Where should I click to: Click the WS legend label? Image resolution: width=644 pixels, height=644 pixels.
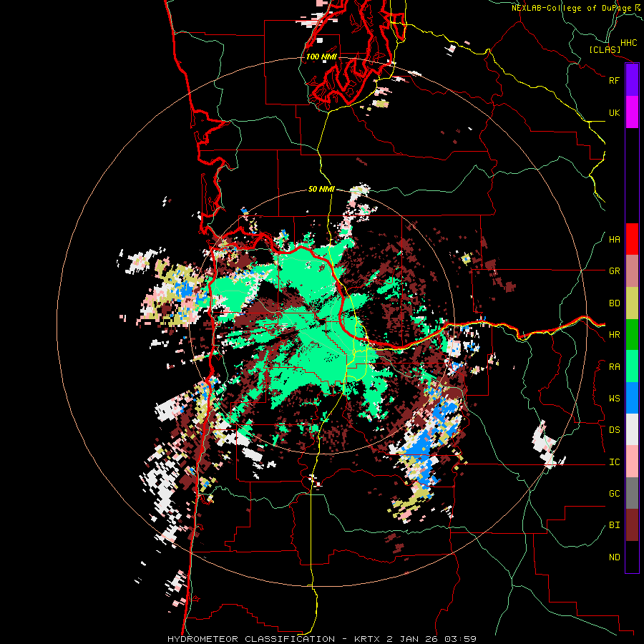coord(614,399)
